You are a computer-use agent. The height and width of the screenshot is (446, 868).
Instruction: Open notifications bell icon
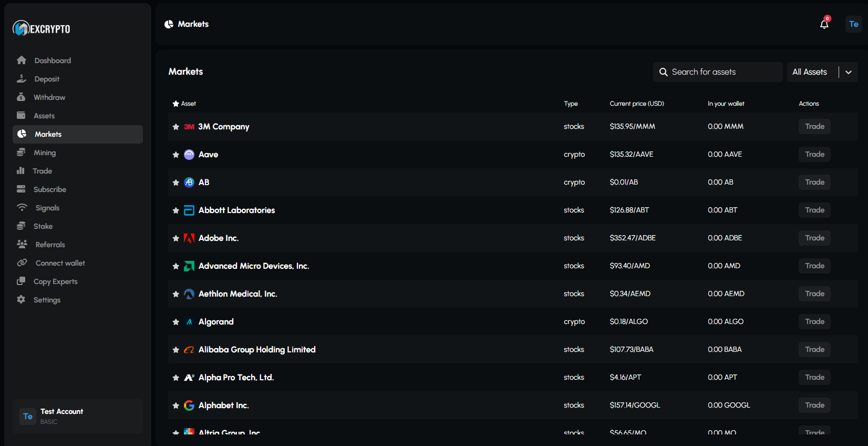click(x=824, y=24)
